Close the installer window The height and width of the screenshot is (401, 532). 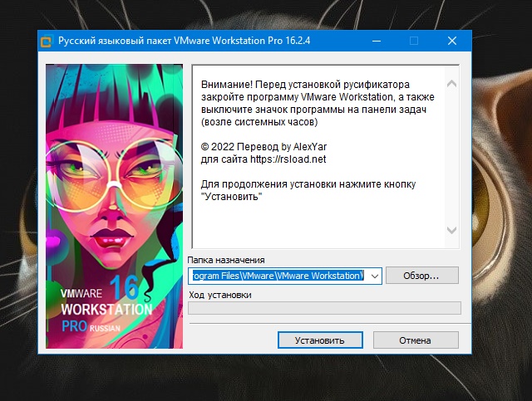pyautogui.click(x=452, y=41)
